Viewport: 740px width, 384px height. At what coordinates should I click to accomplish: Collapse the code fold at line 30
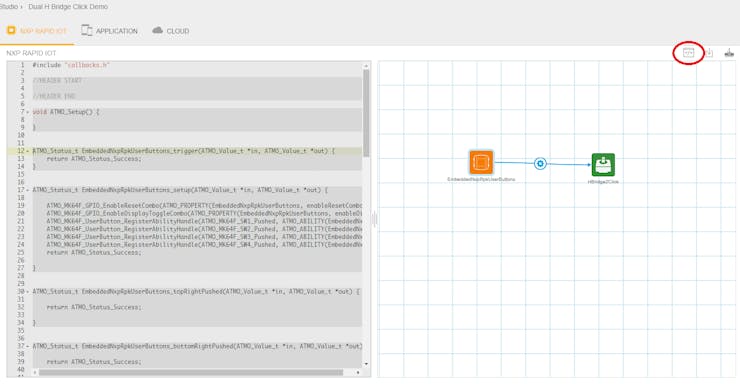27,292
